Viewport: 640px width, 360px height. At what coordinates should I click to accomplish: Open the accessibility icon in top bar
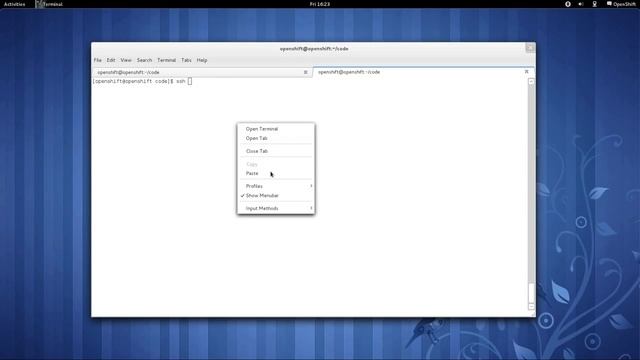click(567, 4)
